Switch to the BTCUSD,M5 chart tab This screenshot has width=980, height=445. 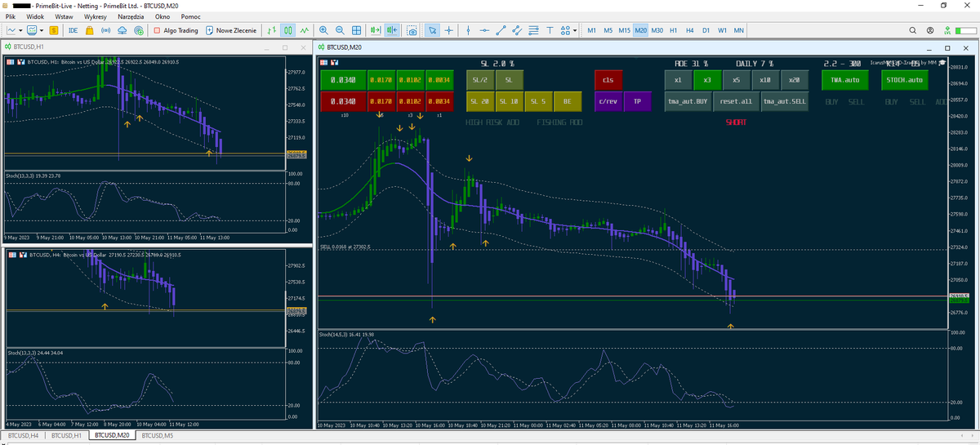[x=158, y=436]
